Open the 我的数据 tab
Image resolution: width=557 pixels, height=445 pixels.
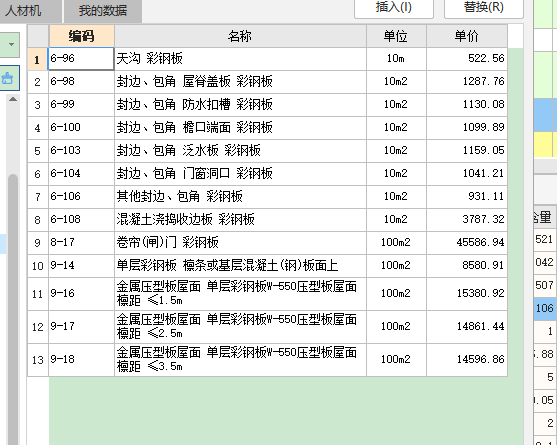103,11
